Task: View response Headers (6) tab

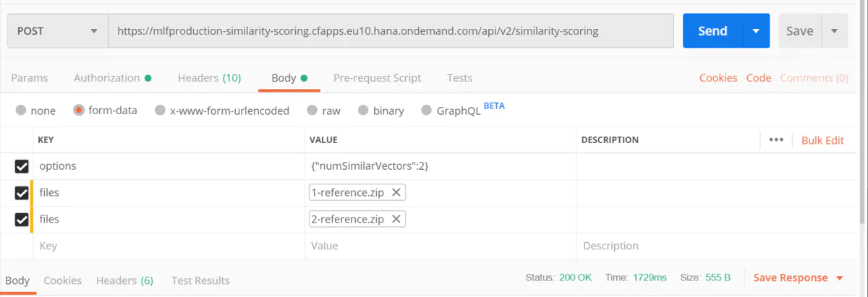Action: tap(124, 280)
